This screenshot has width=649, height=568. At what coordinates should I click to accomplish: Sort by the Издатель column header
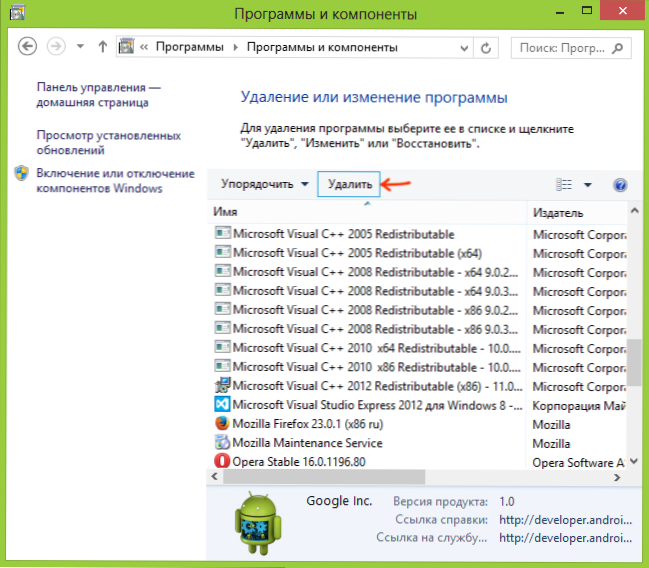576,212
